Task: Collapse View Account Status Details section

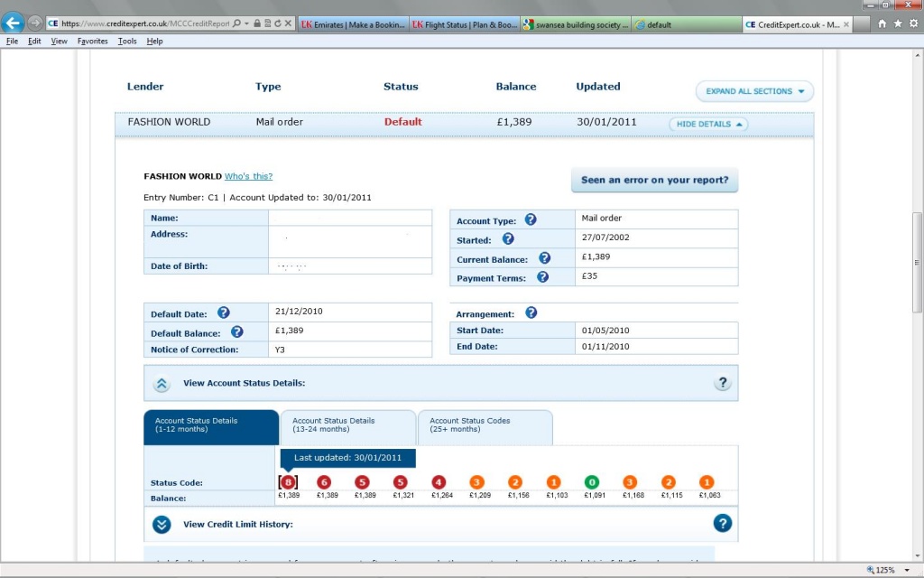Action: tap(162, 383)
